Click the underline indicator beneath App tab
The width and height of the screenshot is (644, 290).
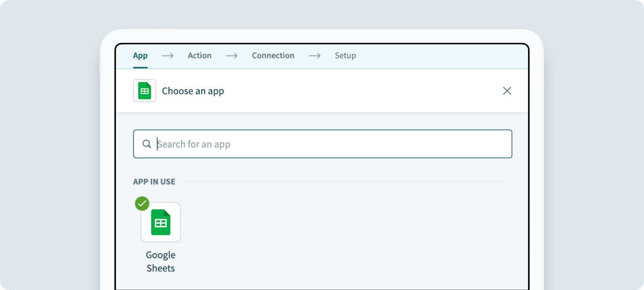[x=140, y=67]
